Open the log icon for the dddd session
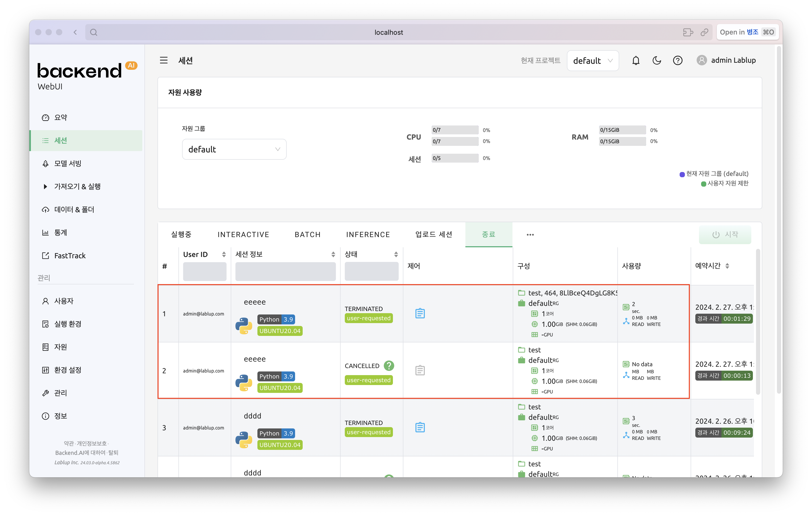The width and height of the screenshot is (812, 516). point(420,427)
